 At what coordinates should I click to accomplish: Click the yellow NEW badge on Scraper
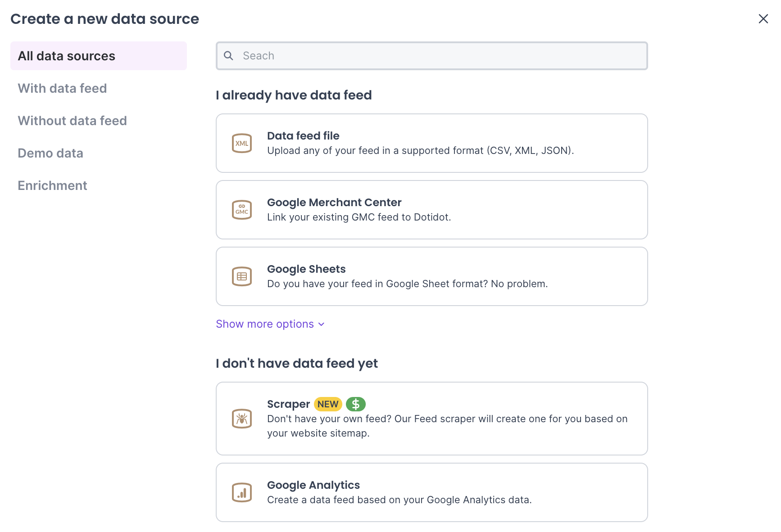click(328, 404)
